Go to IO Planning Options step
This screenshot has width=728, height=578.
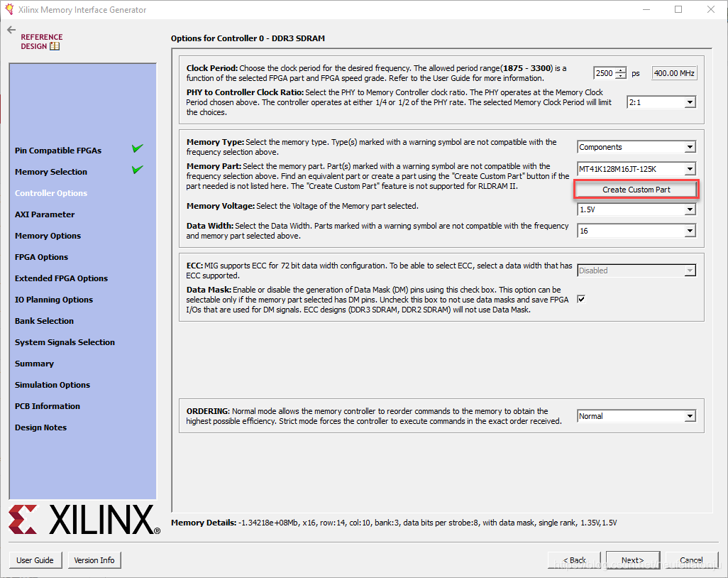click(54, 300)
